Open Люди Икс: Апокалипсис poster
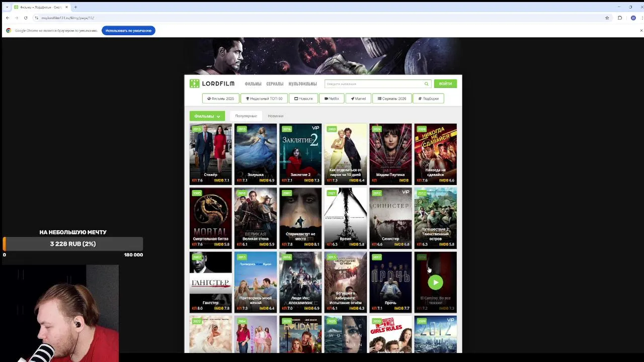The height and width of the screenshot is (362, 644). (300, 282)
